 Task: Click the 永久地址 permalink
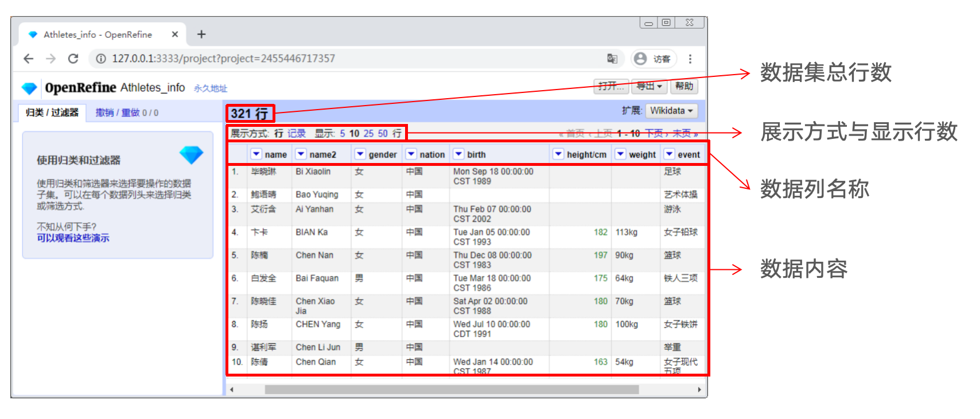pyautogui.click(x=211, y=88)
